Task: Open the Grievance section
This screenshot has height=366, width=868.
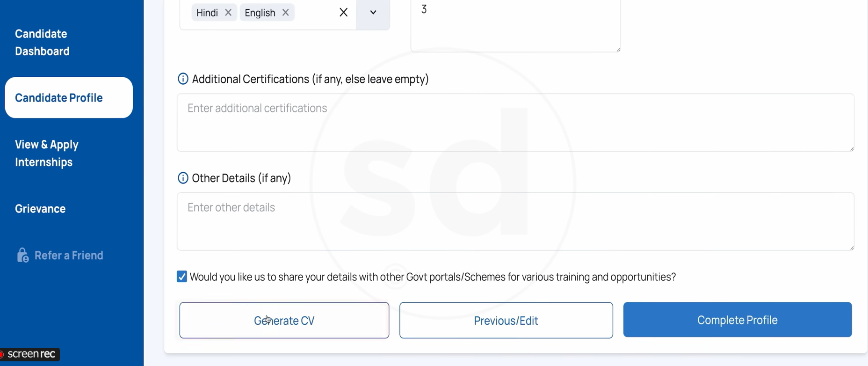Action: 40,209
